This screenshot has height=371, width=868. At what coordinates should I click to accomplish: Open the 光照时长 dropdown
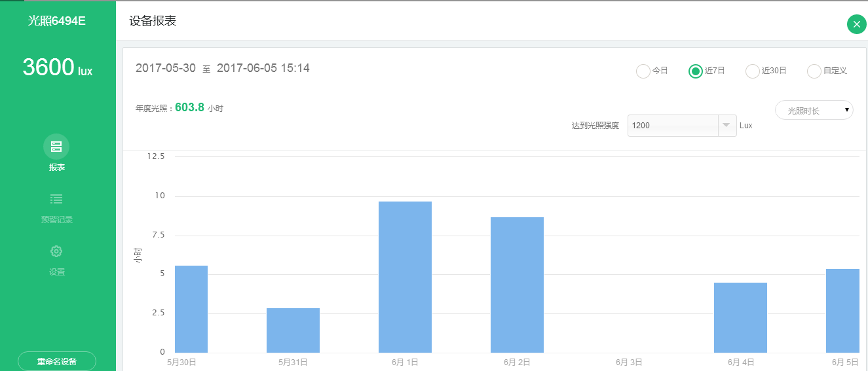click(814, 111)
